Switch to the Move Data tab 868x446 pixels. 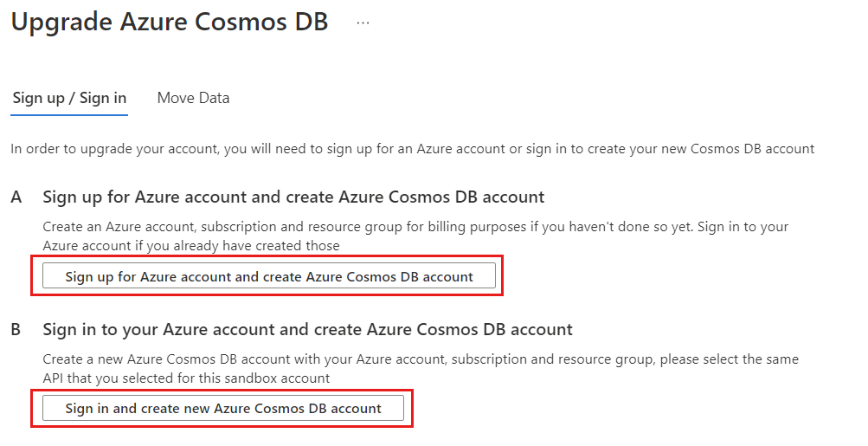193,98
